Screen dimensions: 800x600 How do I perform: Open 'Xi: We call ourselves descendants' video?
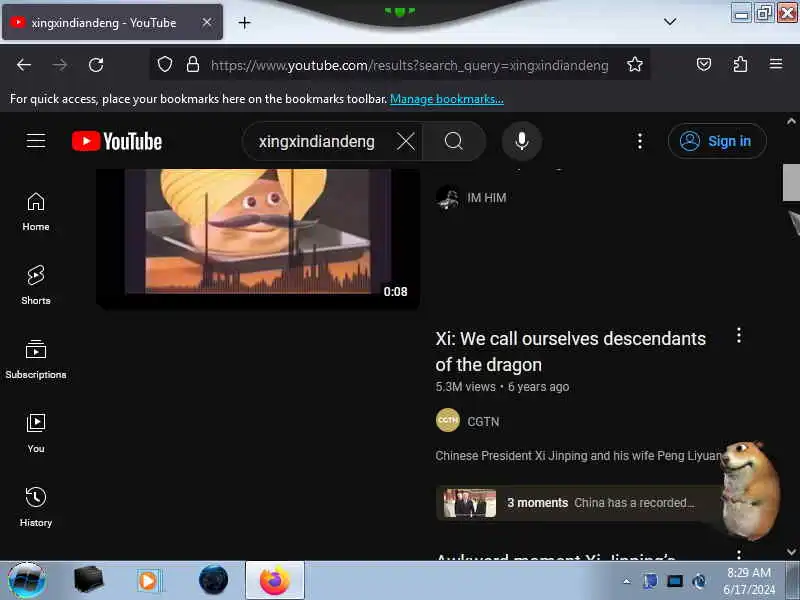(570, 352)
